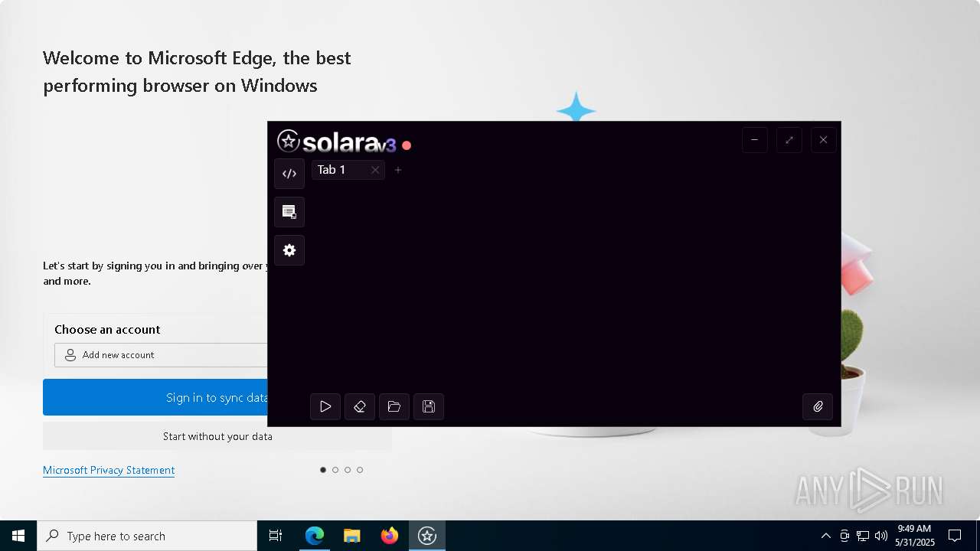Select third page indicator dot in Edge welcome
The width and height of the screenshot is (980, 551).
coord(348,470)
